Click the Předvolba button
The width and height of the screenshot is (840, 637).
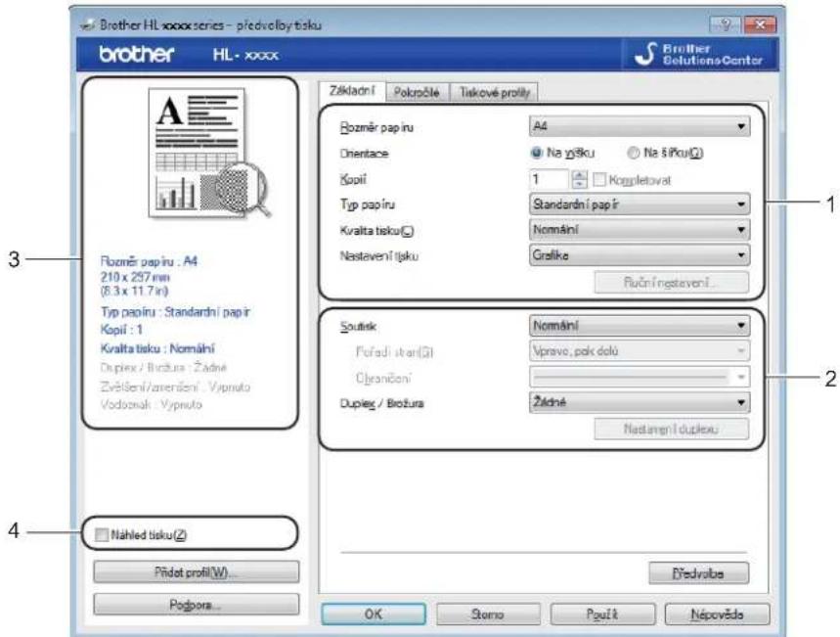point(698,573)
